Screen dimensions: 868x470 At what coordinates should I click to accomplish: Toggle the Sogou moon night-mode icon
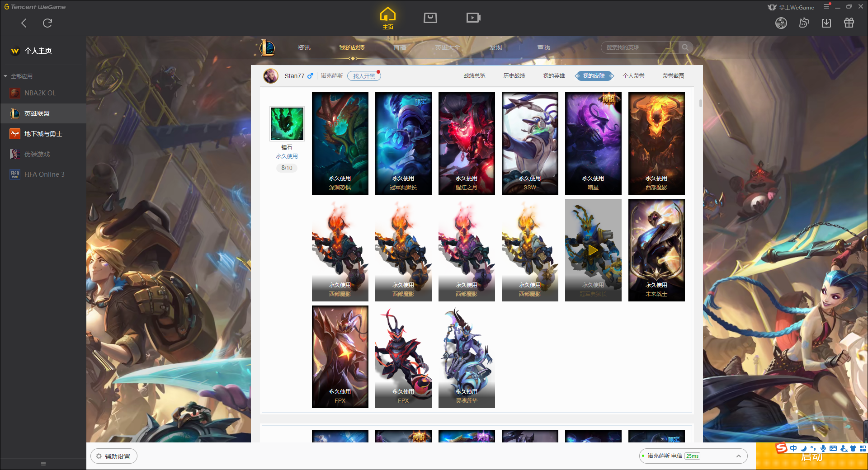(803, 448)
